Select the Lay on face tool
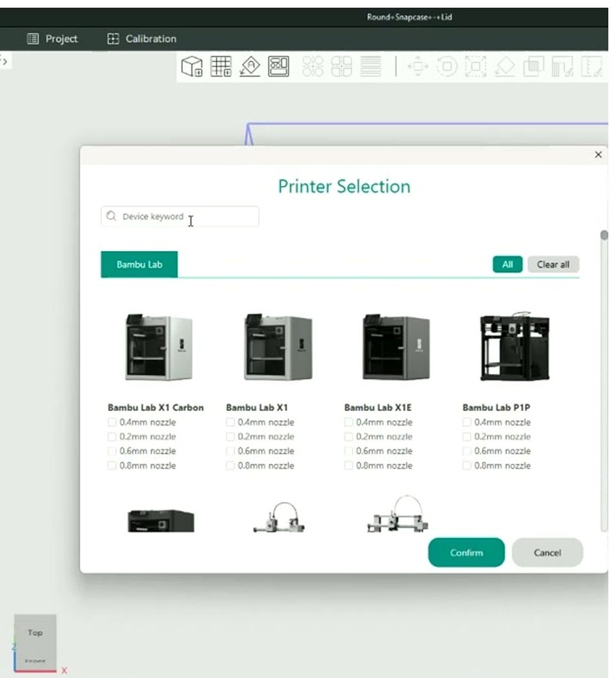This screenshot has height=678, width=616. [x=504, y=66]
